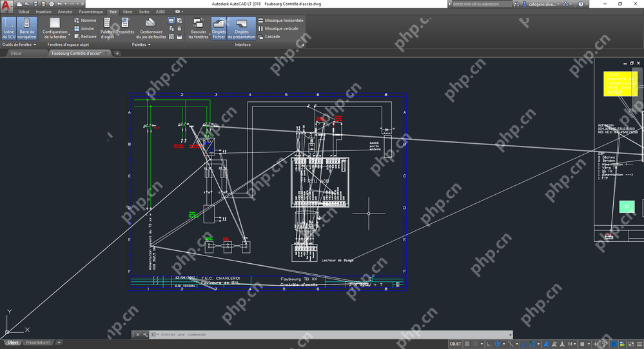Open the Insertion ribbon tab
Image resolution: width=644 pixels, height=349 pixels.
[43, 12]
